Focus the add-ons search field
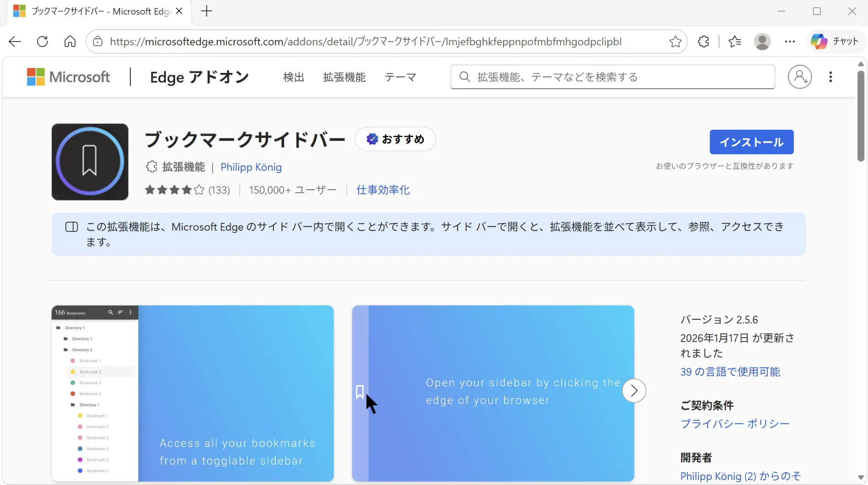The width and height of the screenshot is (868, 485). (x=613, y=77)
